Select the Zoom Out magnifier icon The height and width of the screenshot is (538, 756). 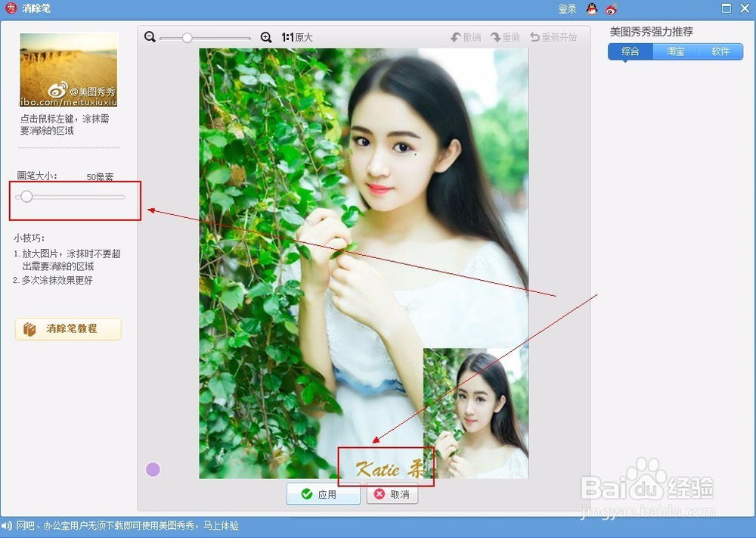150,36
